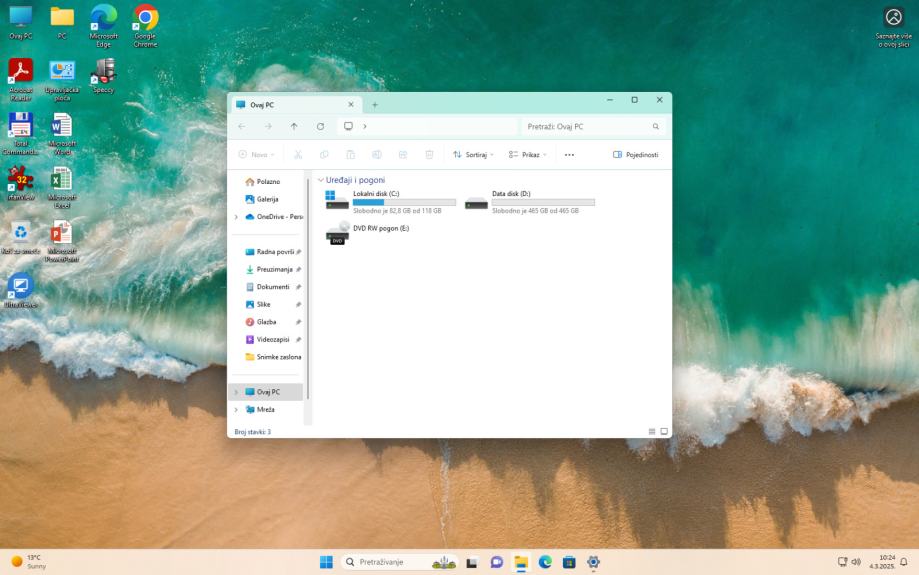This screenshot has height=575, width=919.
Task: Click the volume icon in system tray
Action: click(x=856, y=562)
